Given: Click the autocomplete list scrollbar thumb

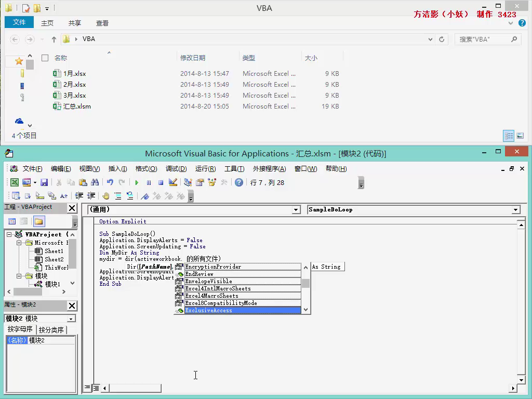Looking at the screenshot, I should point(305,283).
